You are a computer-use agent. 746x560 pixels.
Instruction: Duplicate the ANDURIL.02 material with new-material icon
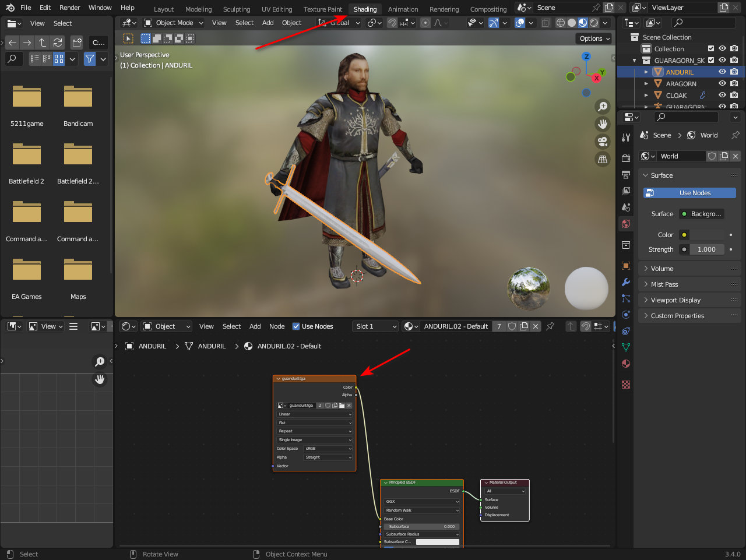point(524,326)
